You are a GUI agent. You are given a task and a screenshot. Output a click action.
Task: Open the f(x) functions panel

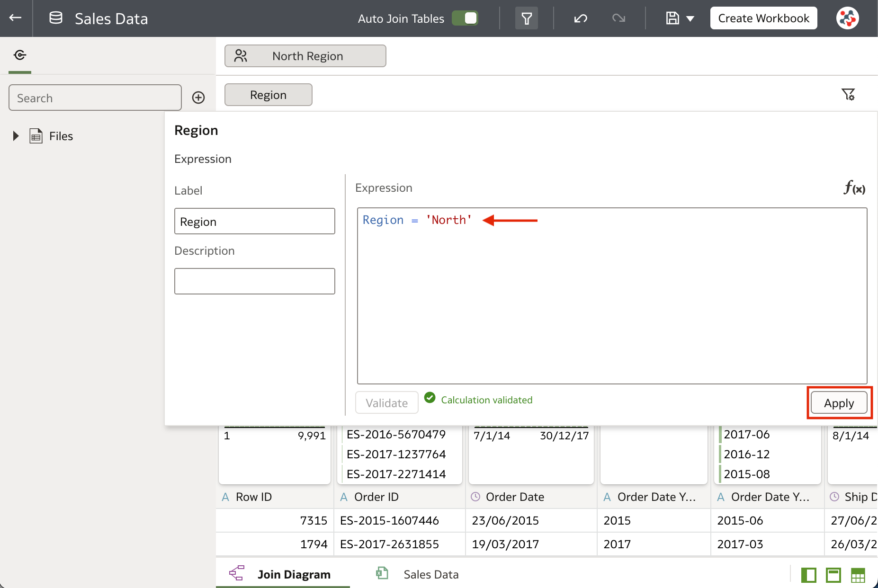pos(854,187)
